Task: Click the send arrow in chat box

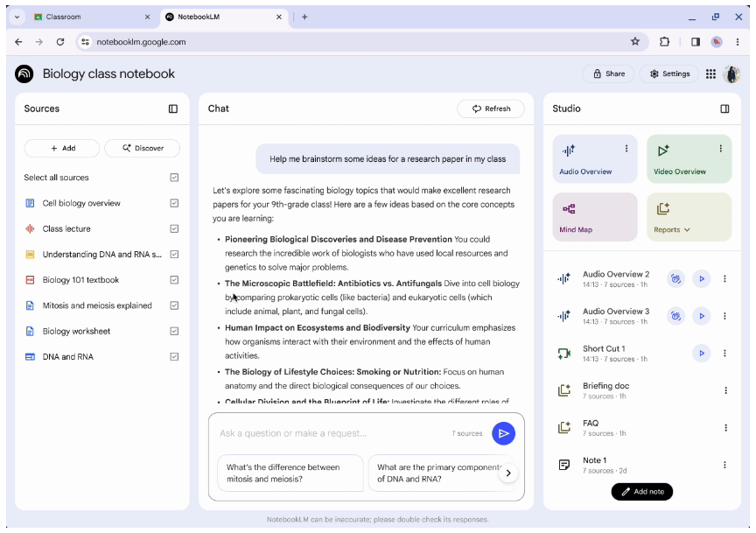Action: click(x=503, y=433)
